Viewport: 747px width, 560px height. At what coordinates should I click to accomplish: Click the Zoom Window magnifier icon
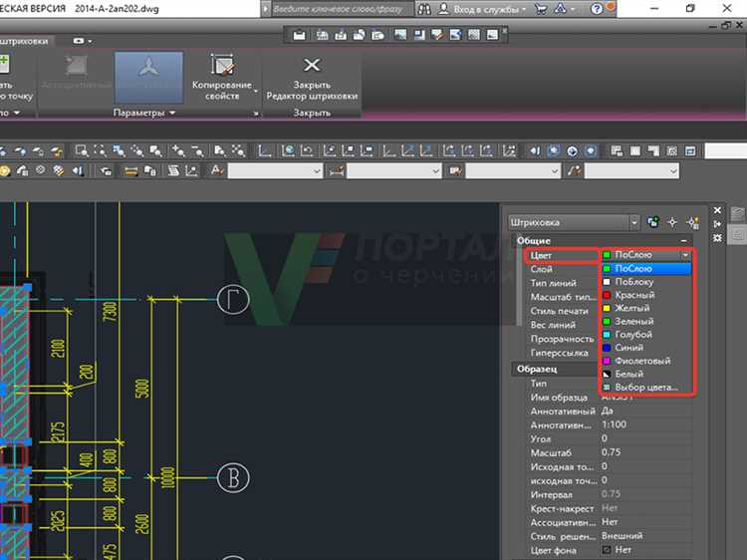click(x=82, y=151)
